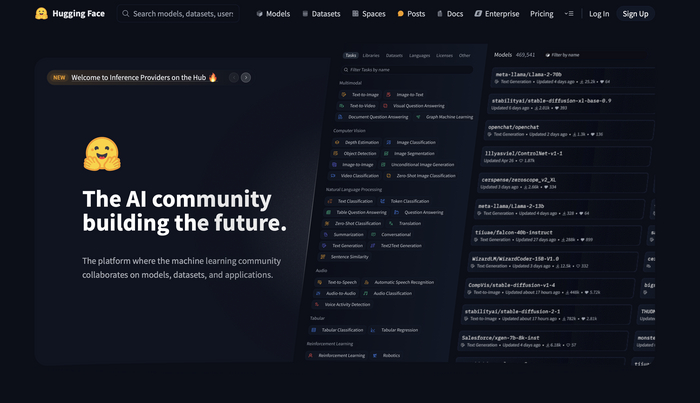Click the Automatic Speech Recognition task icon
700x403 pixels.
pos(367,282)
